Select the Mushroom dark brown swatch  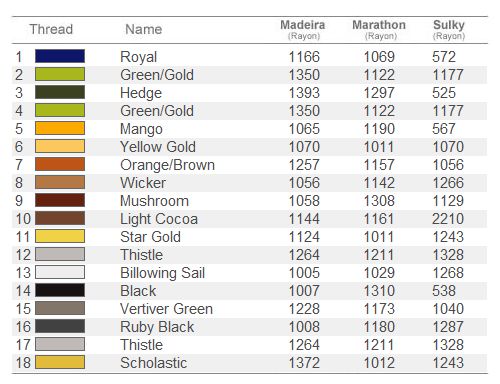(60, 200)
